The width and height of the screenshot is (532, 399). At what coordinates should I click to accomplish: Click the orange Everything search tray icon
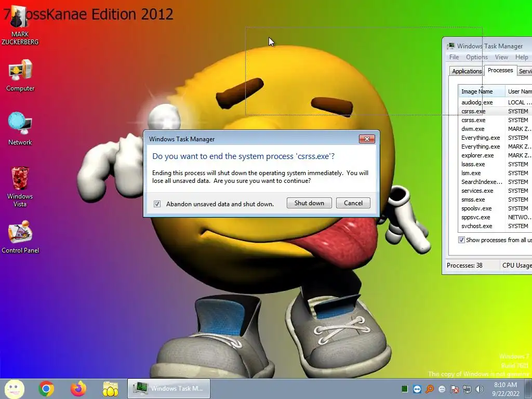[430, 389]
